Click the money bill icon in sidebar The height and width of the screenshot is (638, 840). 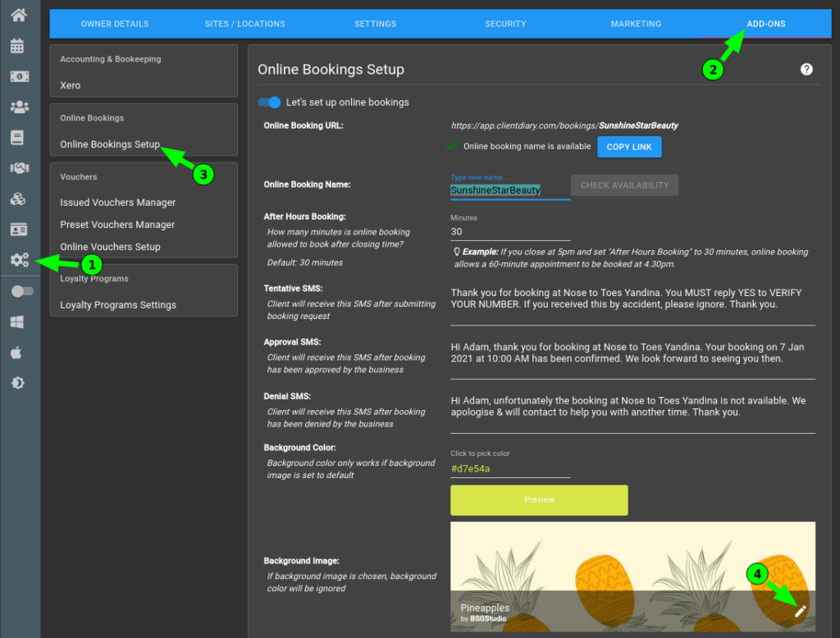18,76
